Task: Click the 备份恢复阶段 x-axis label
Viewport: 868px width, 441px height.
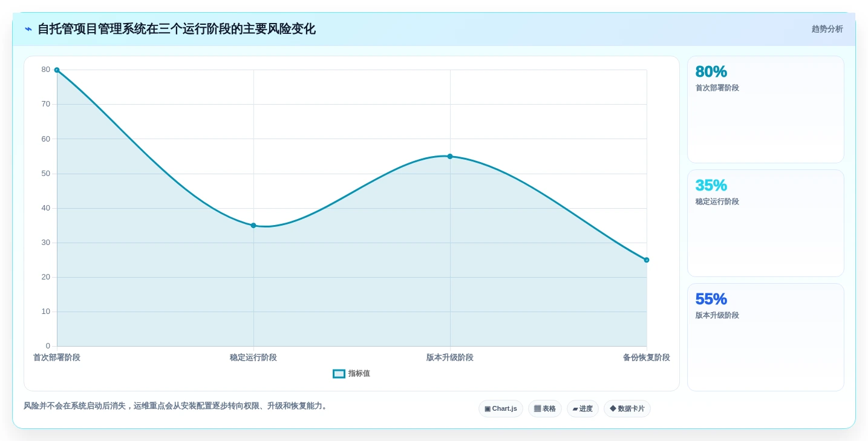Action: click(x=647, y=358)
